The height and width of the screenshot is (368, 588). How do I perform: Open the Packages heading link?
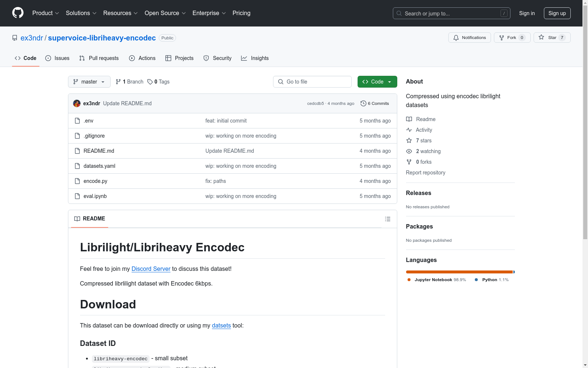tap(419, 226)
